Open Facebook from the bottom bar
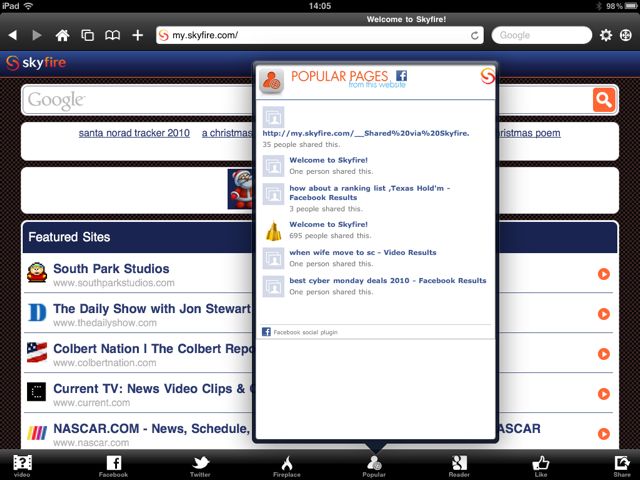This screenshot has height=480, width=640. pos(113,466)
